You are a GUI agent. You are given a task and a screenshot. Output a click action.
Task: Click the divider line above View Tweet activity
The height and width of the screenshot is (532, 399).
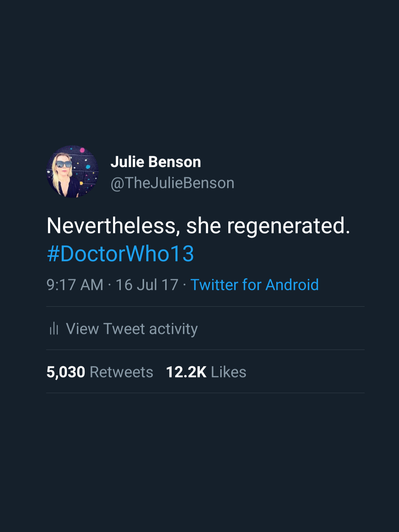[205, 307]
